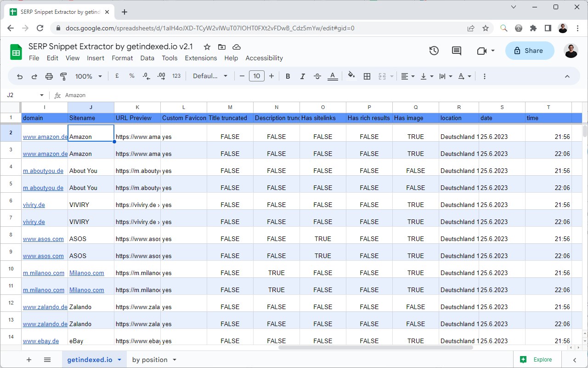
Task: Click the Explore button
Action: tap(536, 360)
